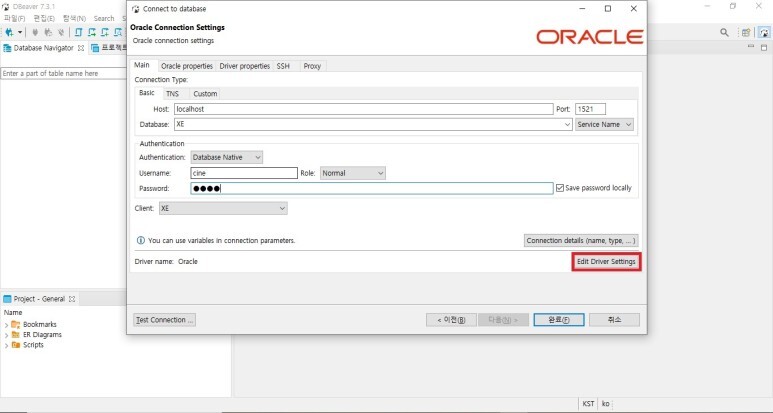Image resolution: width=773 pixels, height=413 pixels.
Task: Click the Edit Driver Settings button
Action: point(606,262)
